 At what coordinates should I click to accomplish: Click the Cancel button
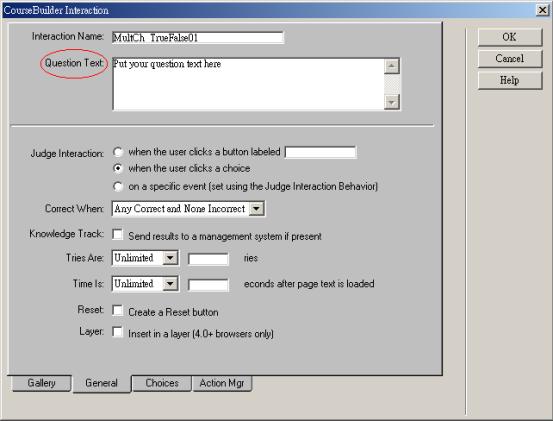click(x=510, y=59)
